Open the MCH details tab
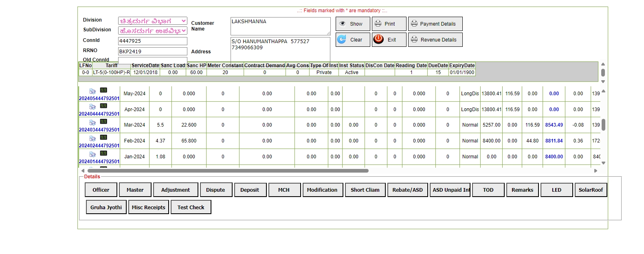The image size is (644, 254). [284, 190]
